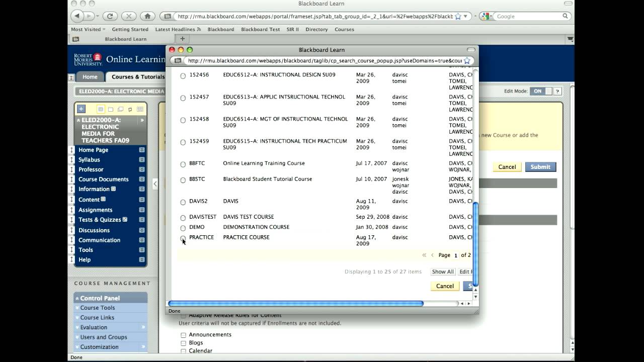Image resolution: width=644 pixels, height=362 pixels.
Task: Open course menu in new window icon
Action: click(120, 109)
